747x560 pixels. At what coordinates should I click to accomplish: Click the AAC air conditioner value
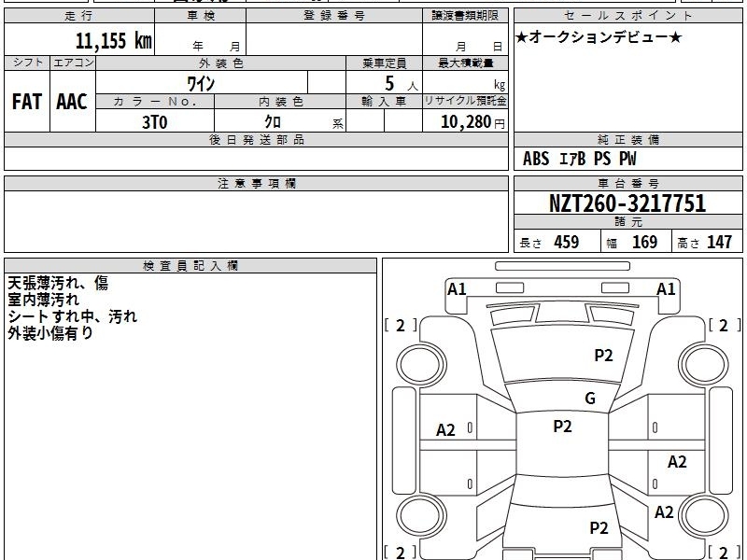tap(72, 102)
